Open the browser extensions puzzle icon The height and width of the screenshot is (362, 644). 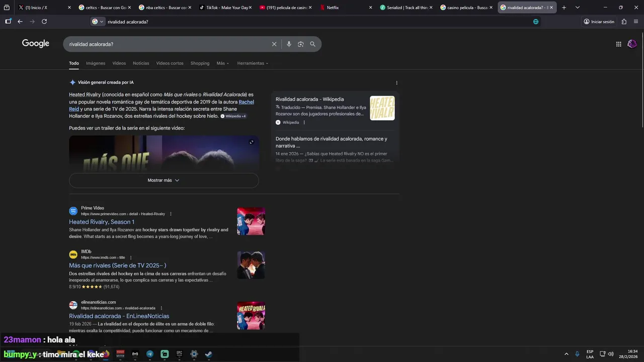(624, 22)
